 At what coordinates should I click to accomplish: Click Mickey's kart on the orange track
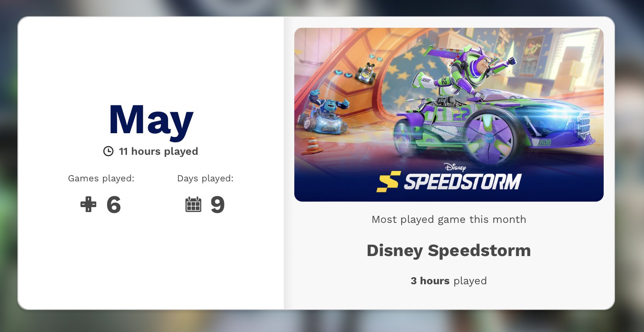(367, 73)
